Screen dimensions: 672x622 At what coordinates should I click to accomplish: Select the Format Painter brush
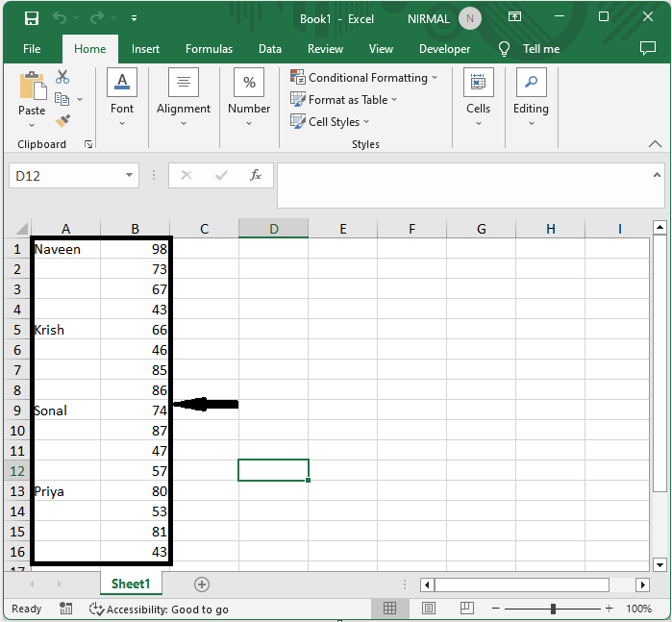coord(62,121)
